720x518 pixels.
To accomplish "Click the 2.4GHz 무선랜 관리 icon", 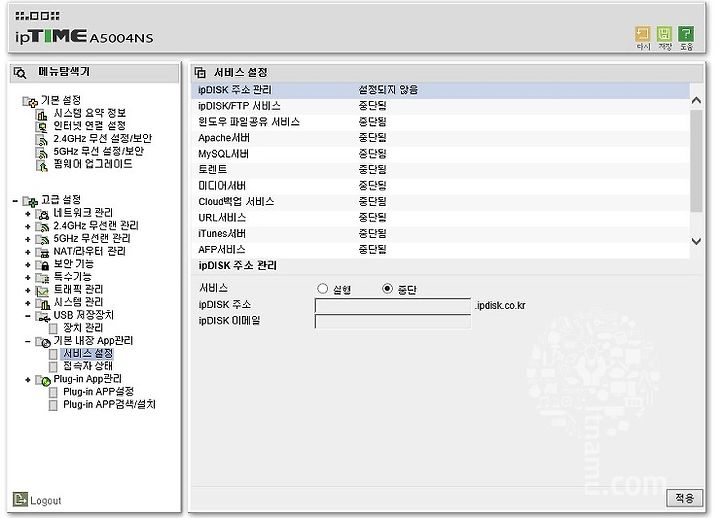I will point(42,227).
